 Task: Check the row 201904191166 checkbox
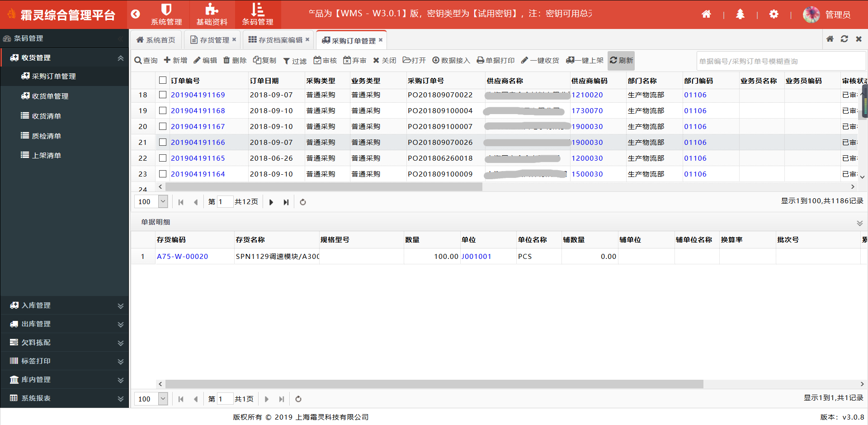pos(163,143)
